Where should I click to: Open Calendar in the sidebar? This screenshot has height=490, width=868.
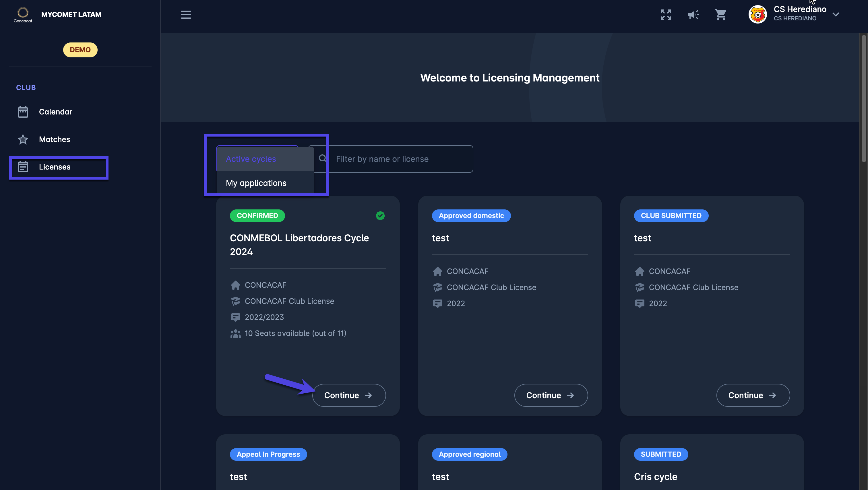click(x=56, y=112)
